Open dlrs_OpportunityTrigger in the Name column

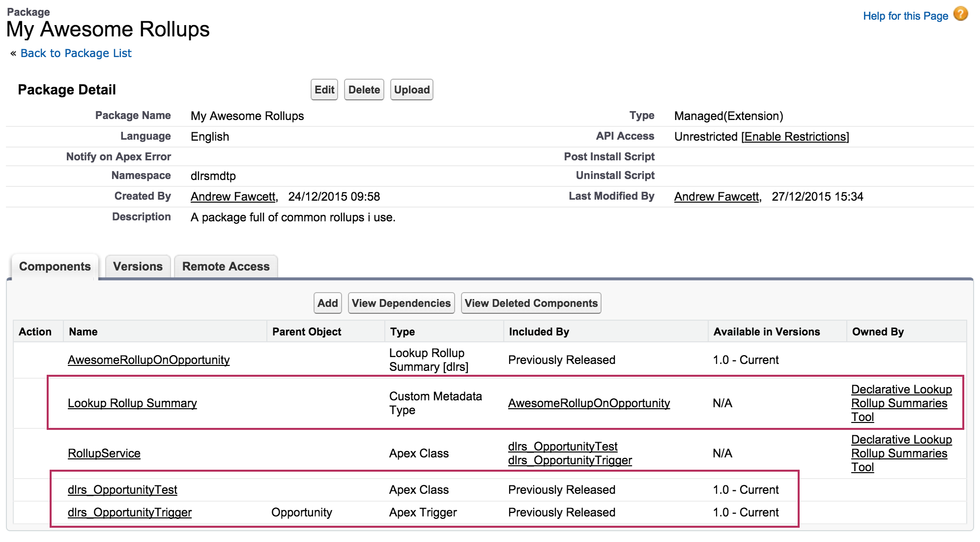pos(130,512)
